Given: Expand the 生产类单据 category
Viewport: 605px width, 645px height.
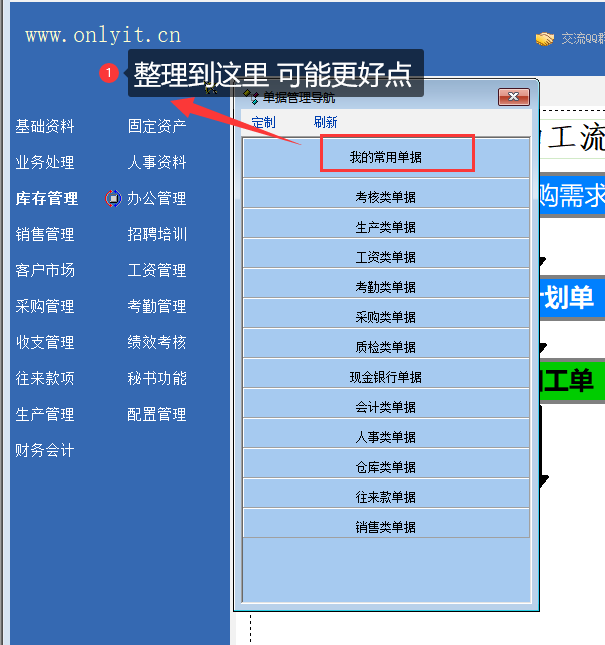Looking at the screenshot, I should pyautogui.click(x=385, y=227).
